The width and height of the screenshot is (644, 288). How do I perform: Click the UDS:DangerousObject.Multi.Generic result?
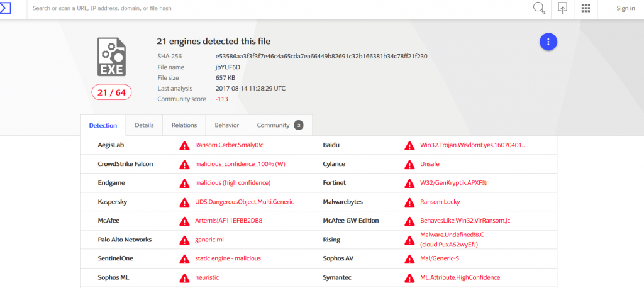(x=245, y=202)
